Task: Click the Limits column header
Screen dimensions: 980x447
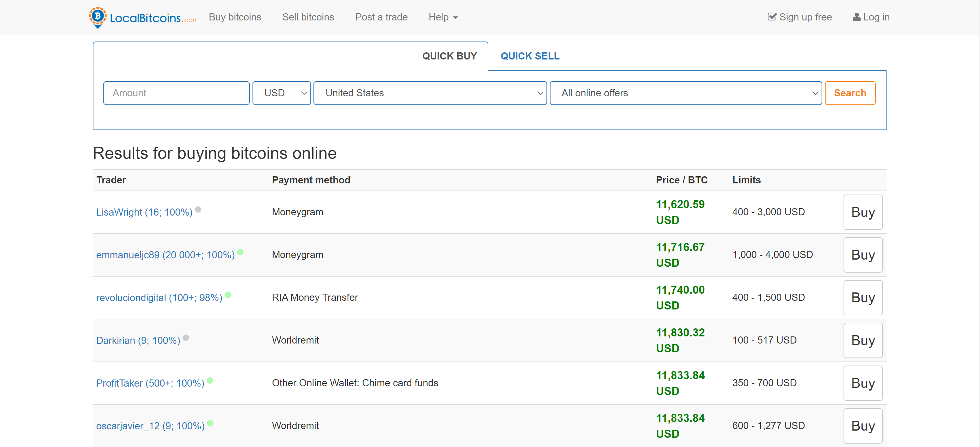Action: (746, 180)
